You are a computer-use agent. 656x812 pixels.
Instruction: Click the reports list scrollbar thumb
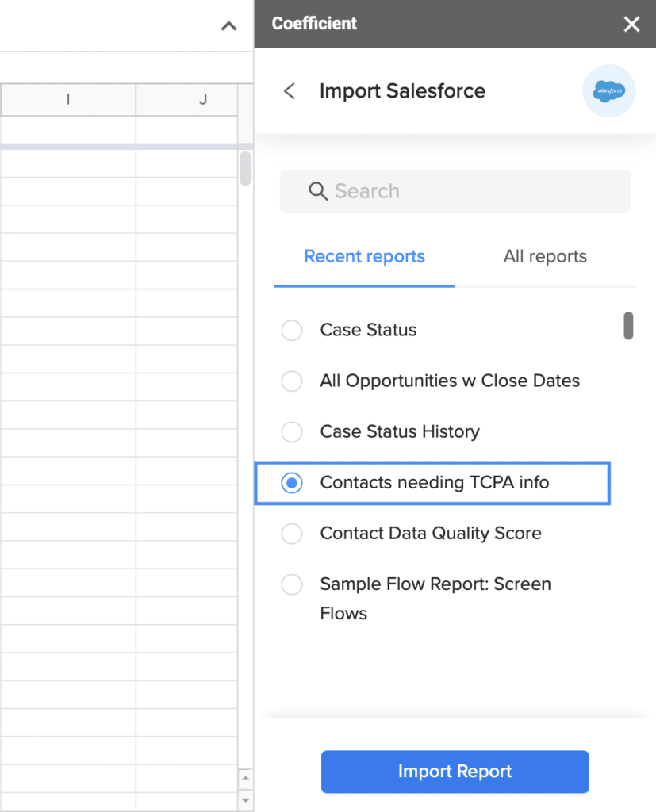(x=628, y=326)
